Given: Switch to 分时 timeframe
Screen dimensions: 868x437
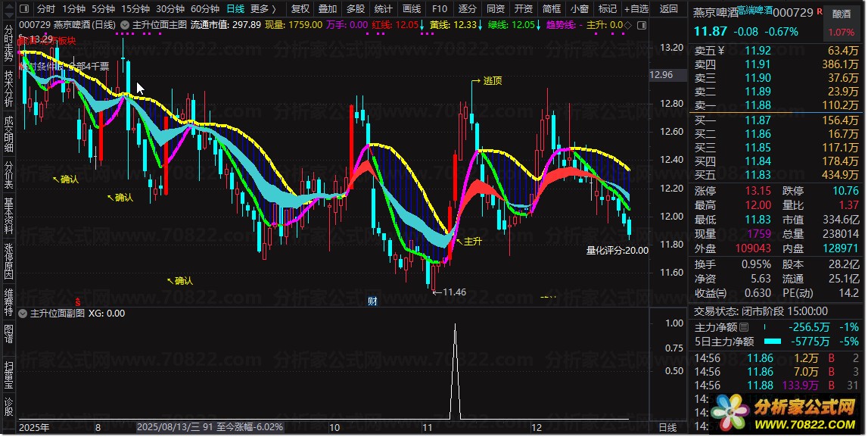Looking at the screenshot, I should [46, 9].
